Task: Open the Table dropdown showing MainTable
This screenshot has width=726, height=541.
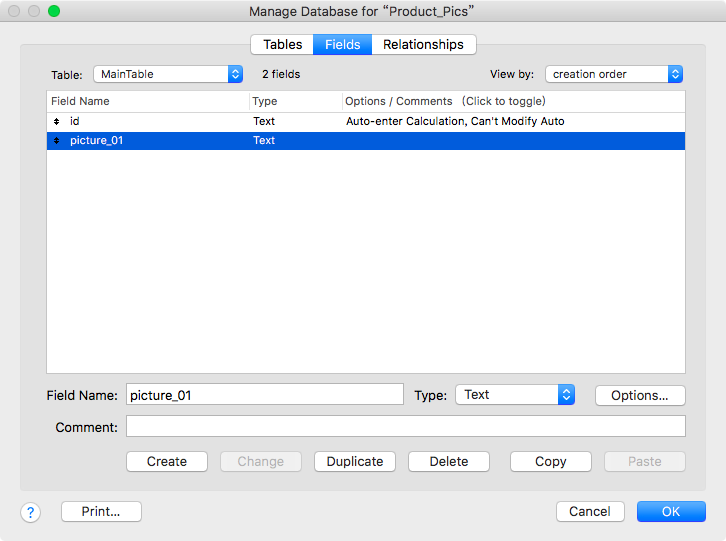Action: pyautogui.click(x=168, y=74)
